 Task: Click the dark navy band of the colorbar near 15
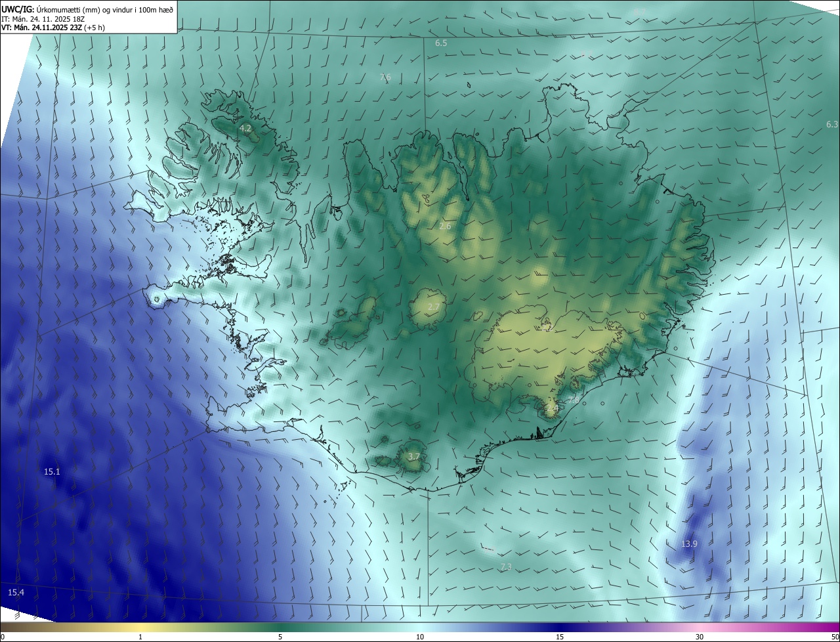click(x=560, y=628)
